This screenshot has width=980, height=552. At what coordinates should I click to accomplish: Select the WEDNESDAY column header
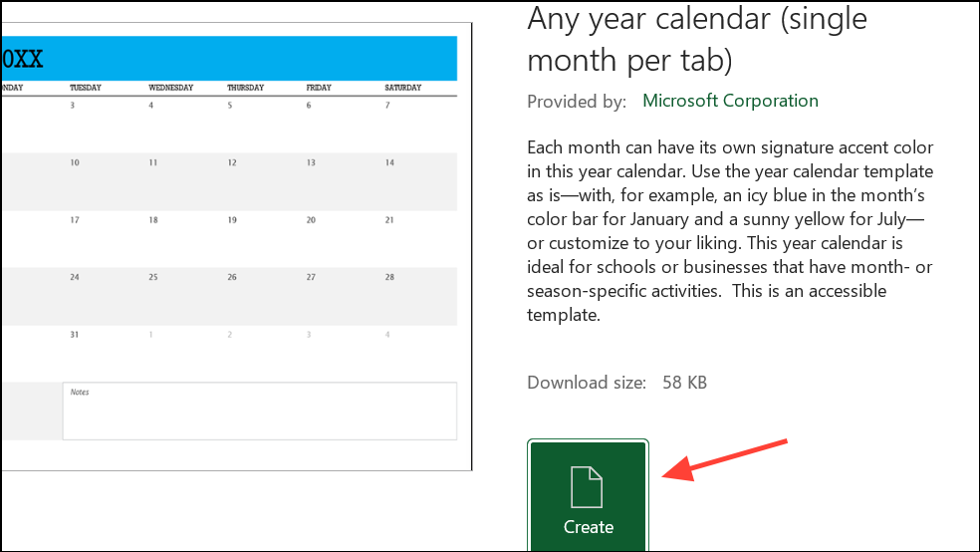tap(170, 88)
